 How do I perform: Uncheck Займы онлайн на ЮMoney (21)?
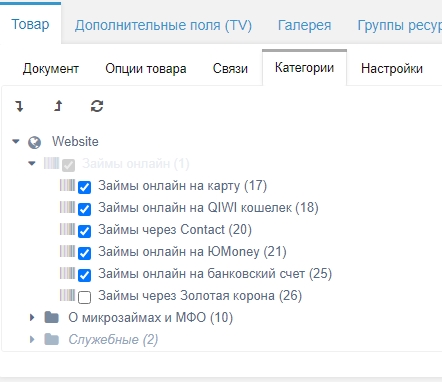click(x=84, y=253)
